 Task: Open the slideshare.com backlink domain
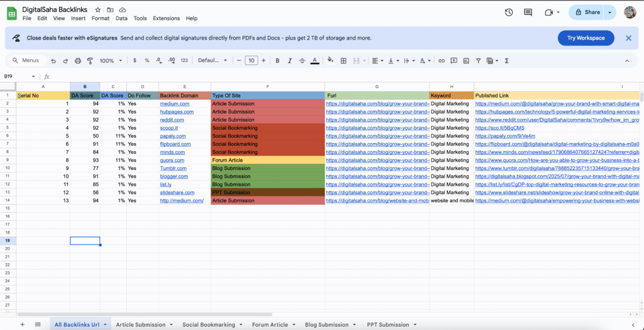click(177, 193)
